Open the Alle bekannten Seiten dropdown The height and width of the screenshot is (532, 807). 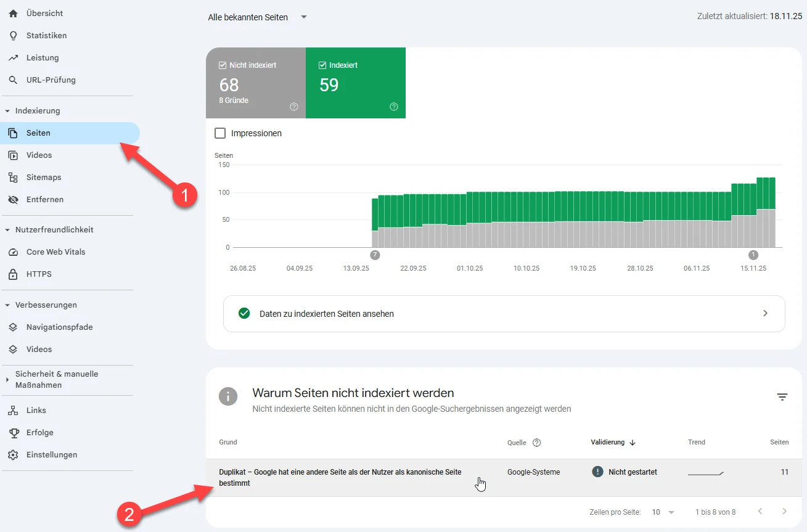(258, 17)
